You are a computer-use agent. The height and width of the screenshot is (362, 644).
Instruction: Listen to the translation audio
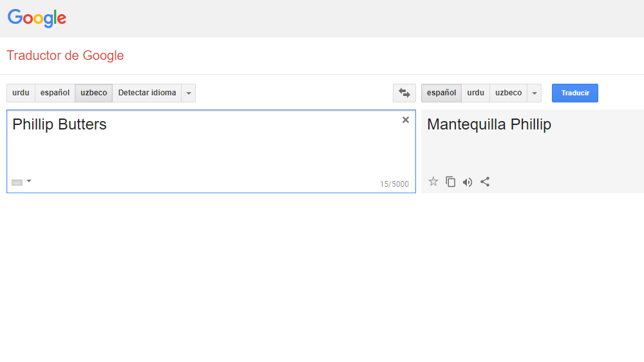[x=468, y=182]
